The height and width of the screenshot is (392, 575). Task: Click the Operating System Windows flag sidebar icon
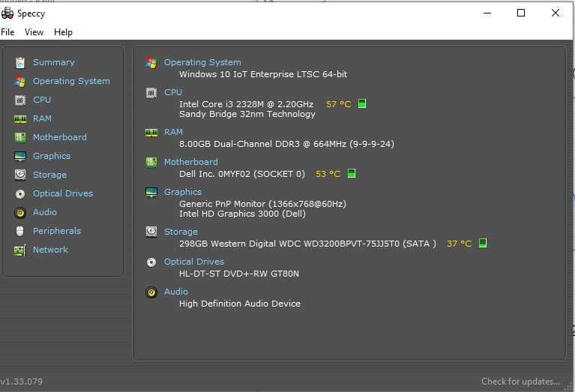[20, 82]
